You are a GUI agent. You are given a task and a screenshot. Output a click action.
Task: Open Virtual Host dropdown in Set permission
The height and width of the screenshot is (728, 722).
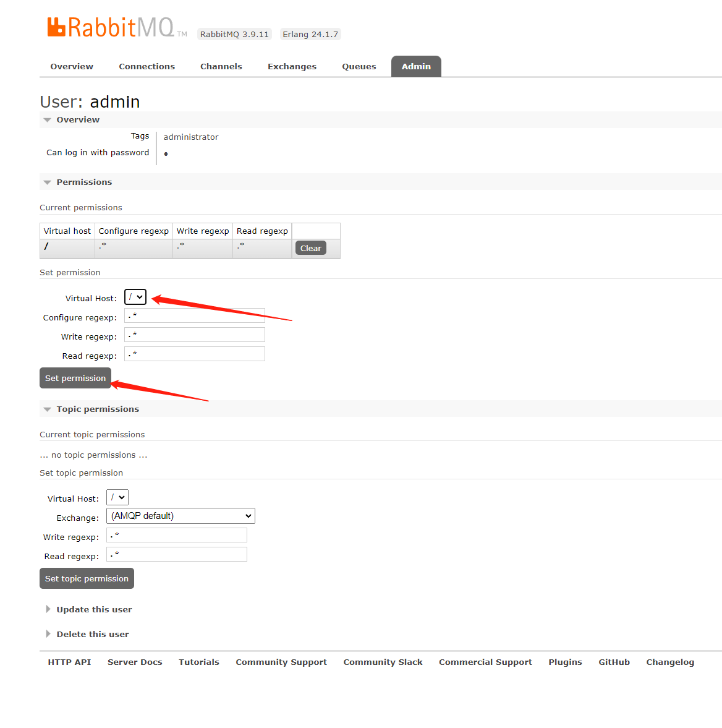[135, 297]
